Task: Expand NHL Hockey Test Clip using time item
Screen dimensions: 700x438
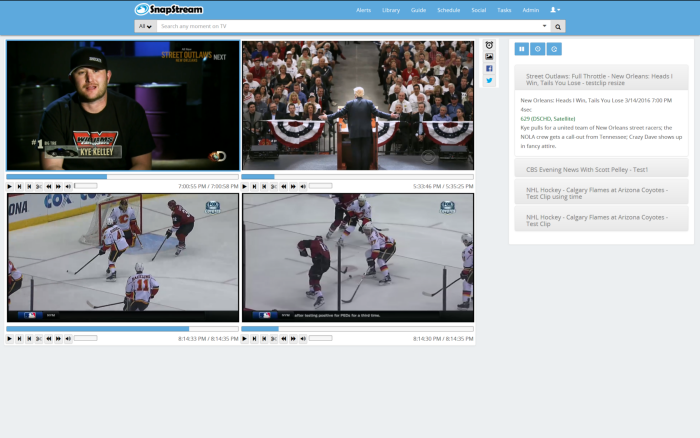Action: [601, 193]
